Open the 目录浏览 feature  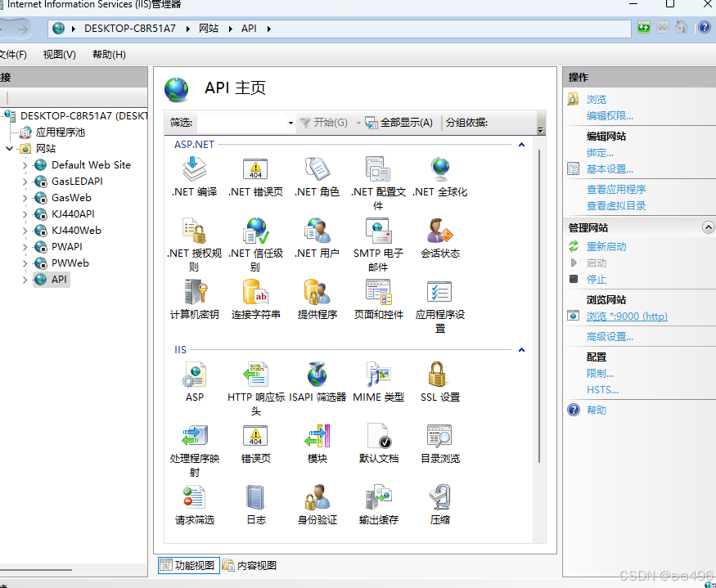pyautogui.click(x=439, y=443)
